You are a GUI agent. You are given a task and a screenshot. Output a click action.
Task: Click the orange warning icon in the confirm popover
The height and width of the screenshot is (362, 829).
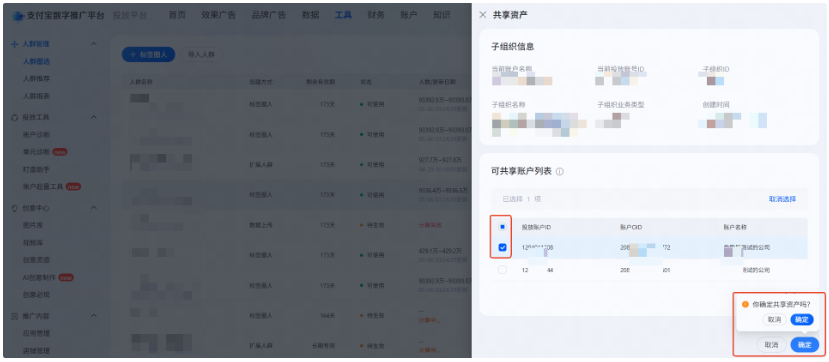click(745, 304)
